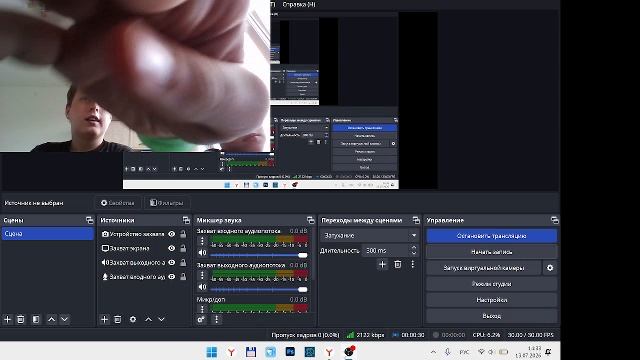Open Фильтры button in source toolbar

(x=167, y=203)
